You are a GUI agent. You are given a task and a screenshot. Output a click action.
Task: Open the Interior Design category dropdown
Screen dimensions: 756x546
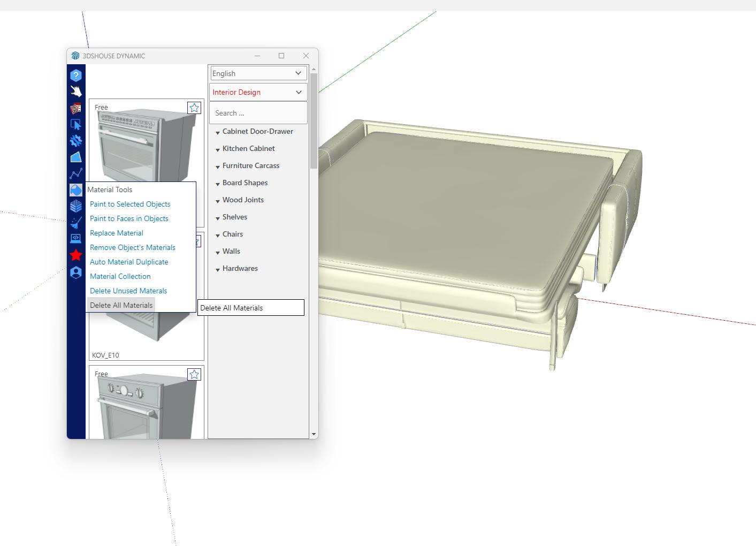pos(258,92)
